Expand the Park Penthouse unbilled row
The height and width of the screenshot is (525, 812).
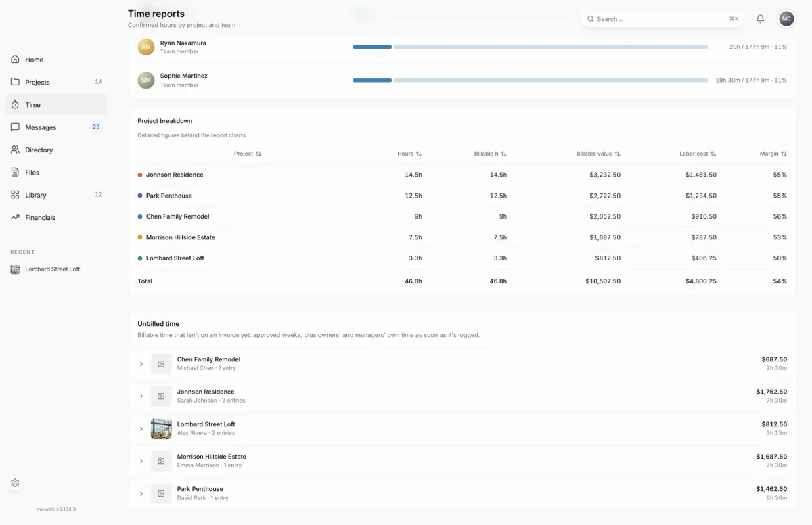tap(141, 494)
